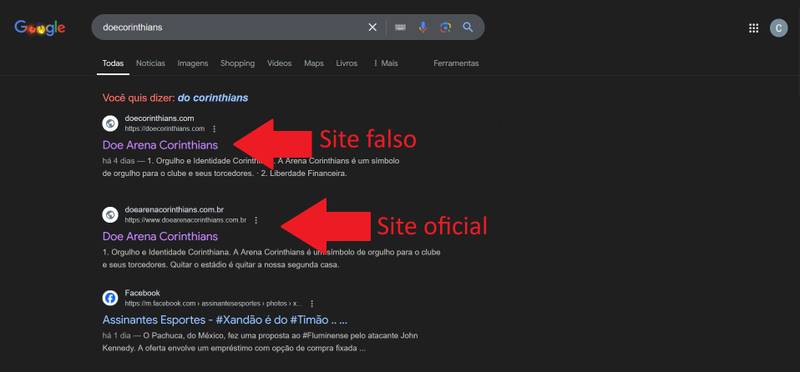Click the doecorinthians.com site name
Viewport: 800px width, 372px height.
pyautogui.click(x=159, y=118)
